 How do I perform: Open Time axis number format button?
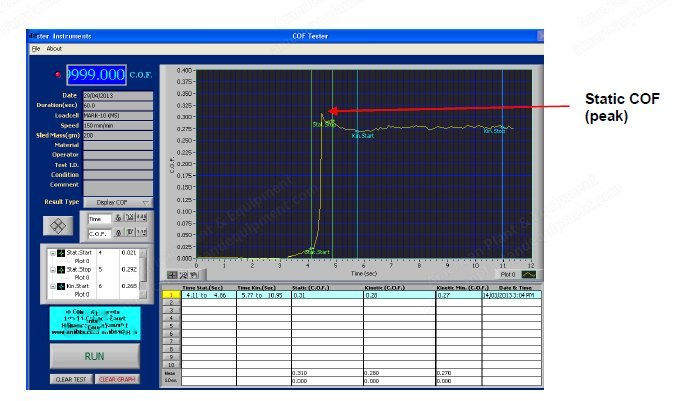130,218
